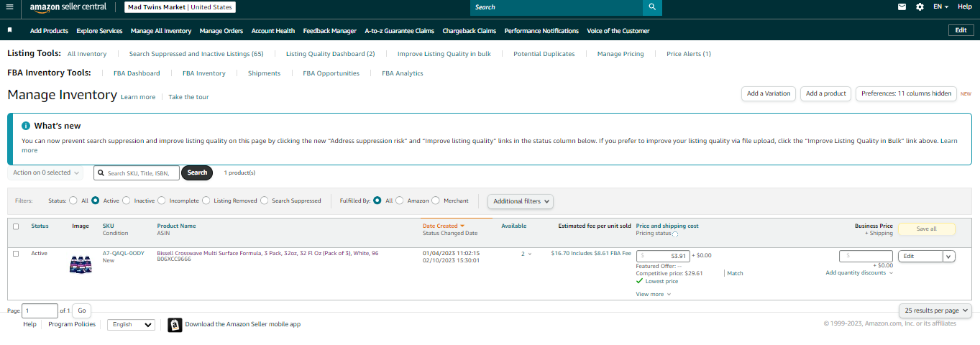The width and height of the screenshot is (980, 345).
Task: Open Preferences: 11 columns hidden
Action: point(906,93)
